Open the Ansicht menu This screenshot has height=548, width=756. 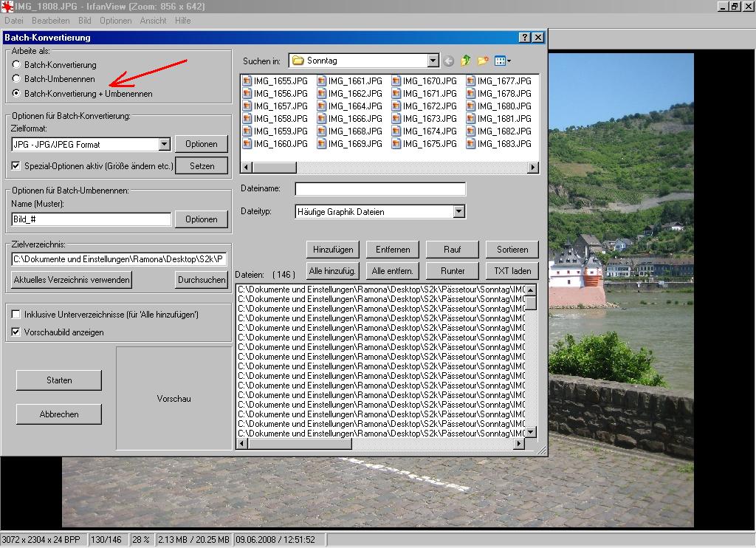coord(153,21)
